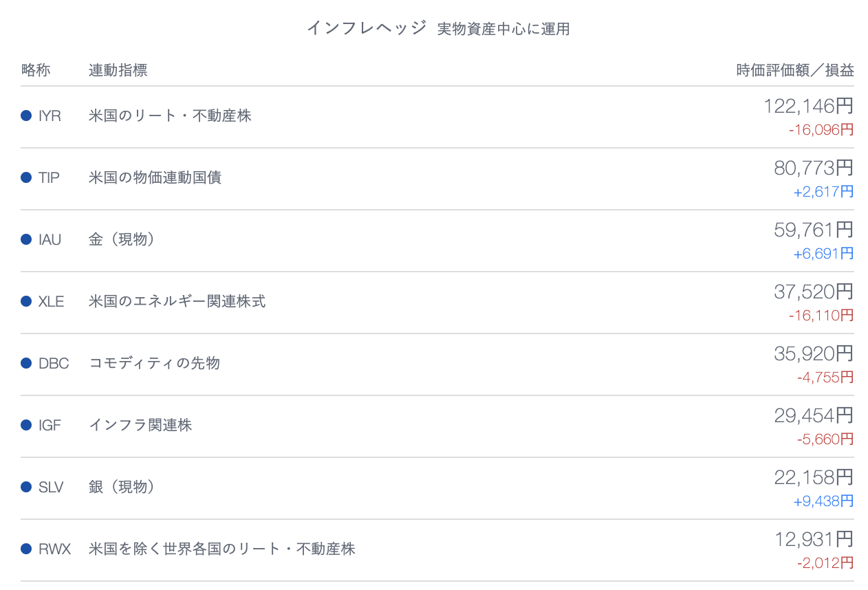Open 米国を除く世界各国のリート・不動産株 row
Screen dimensions: 868x590
pos(437,549)
